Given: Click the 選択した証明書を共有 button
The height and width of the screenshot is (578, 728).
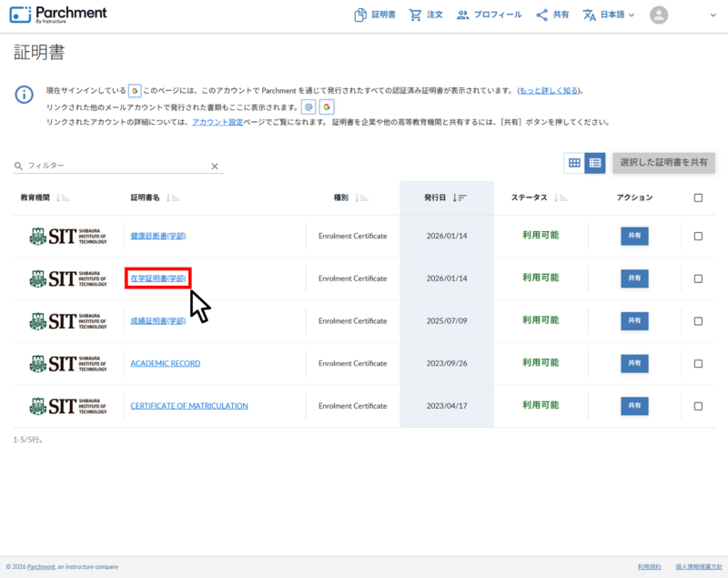Looking at the screenshot, I should (x=663, y=163).
